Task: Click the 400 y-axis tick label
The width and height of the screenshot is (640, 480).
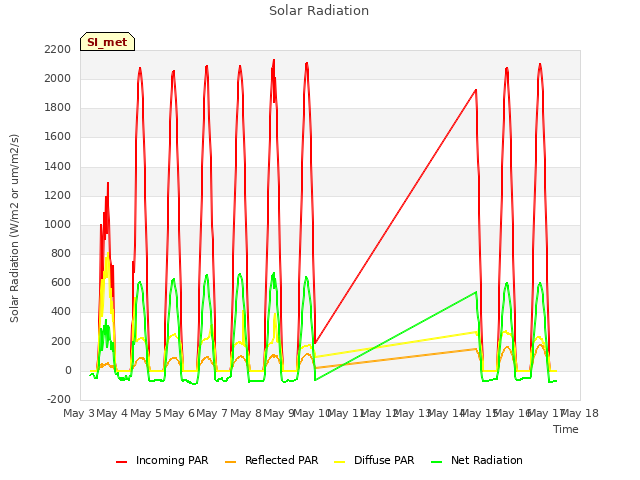Action: [x=61, y=312]
